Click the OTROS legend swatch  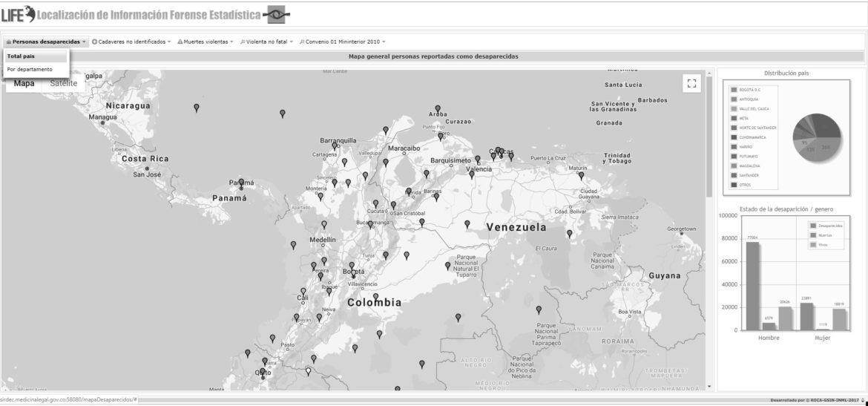click(734, 185)
